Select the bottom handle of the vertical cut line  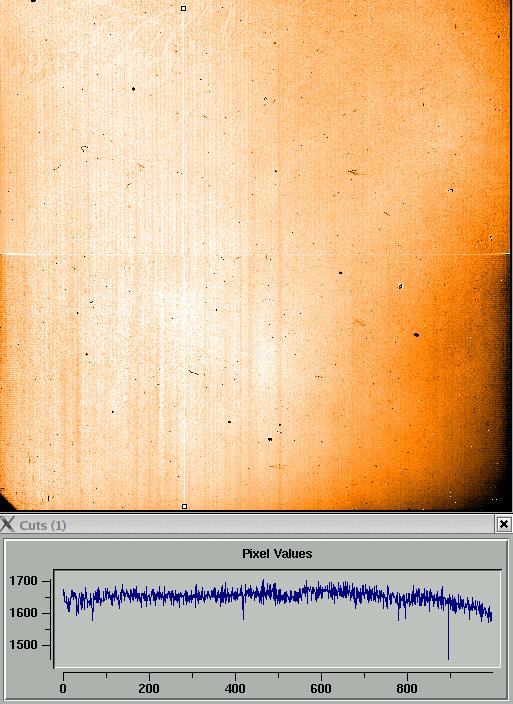(x=184, y=506)
